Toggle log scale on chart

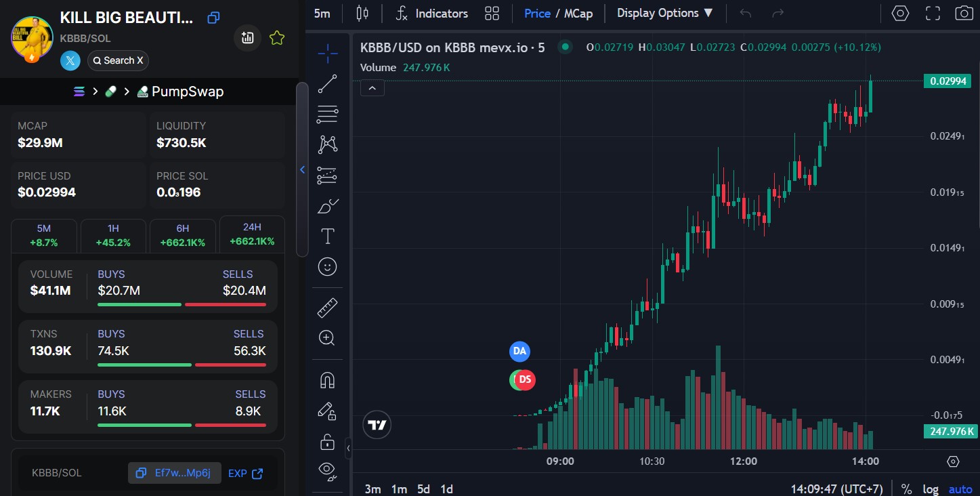(931, 489)
